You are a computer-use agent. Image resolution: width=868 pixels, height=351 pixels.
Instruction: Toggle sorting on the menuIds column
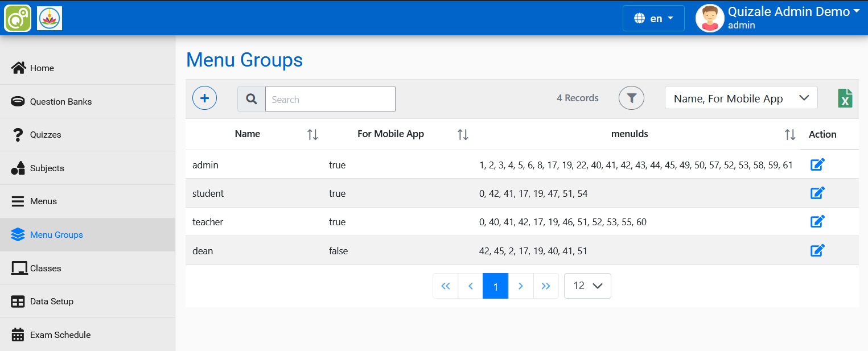click(x=790, y=134)
